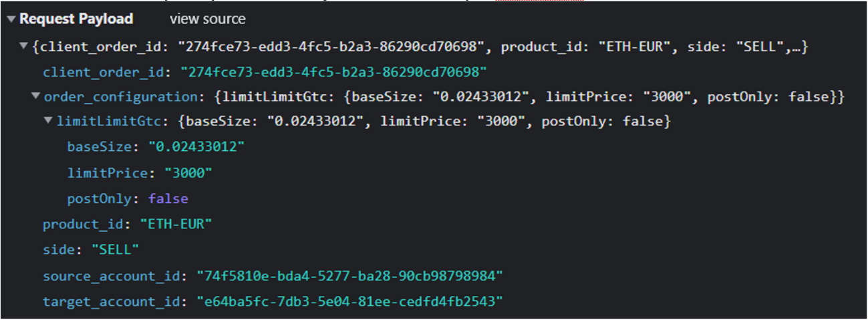Image resolution: width=868 pixels, height=320 pixels.
Task: Click the baseSize value 0.02433012
Action: pos(196,147)
